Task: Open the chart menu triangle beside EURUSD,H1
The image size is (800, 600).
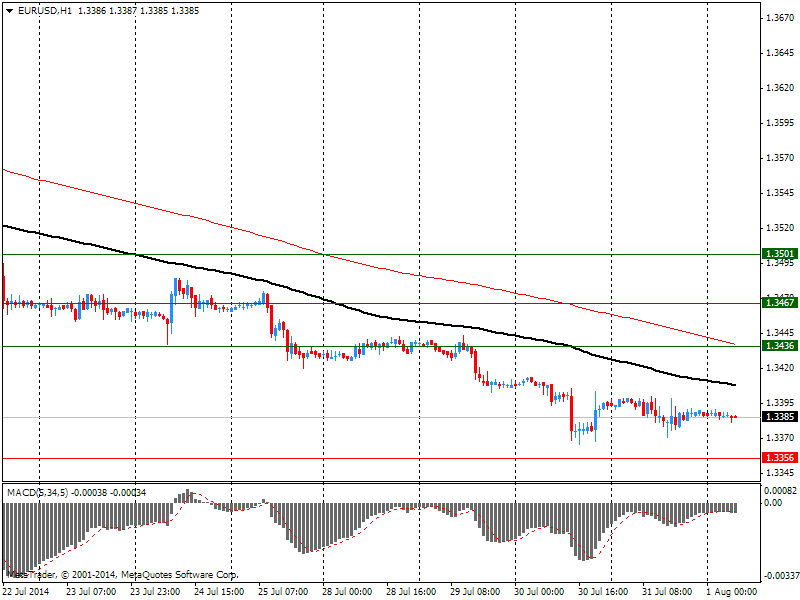Action: (9, 11)
